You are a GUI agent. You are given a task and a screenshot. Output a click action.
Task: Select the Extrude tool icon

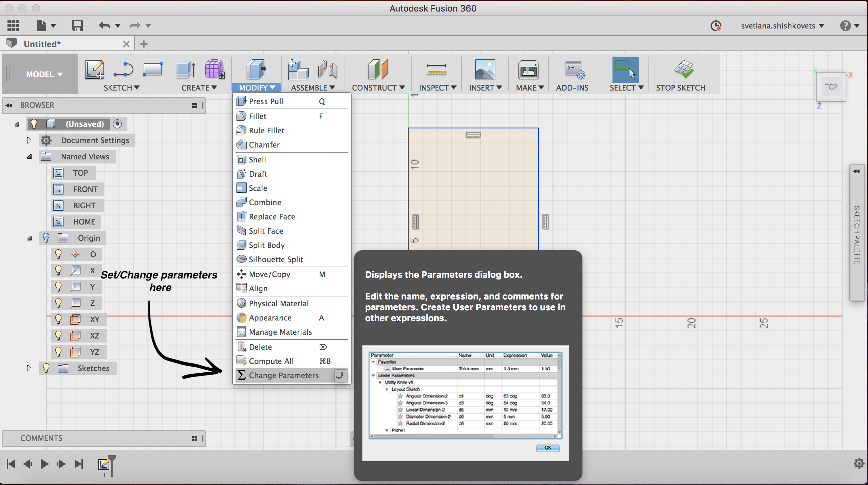point(186,69)
